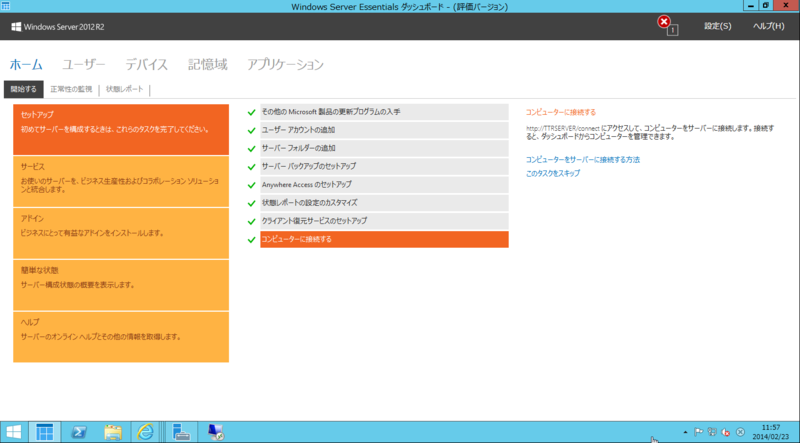This screenshot has width=800, height=443.
Task: Click the network tray icon
Action: (x=712, y=432)
